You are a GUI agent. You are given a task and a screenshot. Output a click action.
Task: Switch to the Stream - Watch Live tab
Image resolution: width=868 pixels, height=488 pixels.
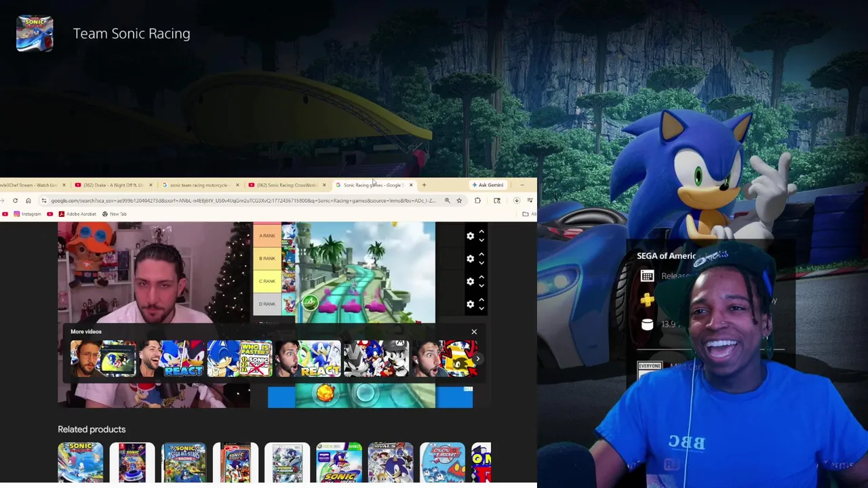[31, 185]
